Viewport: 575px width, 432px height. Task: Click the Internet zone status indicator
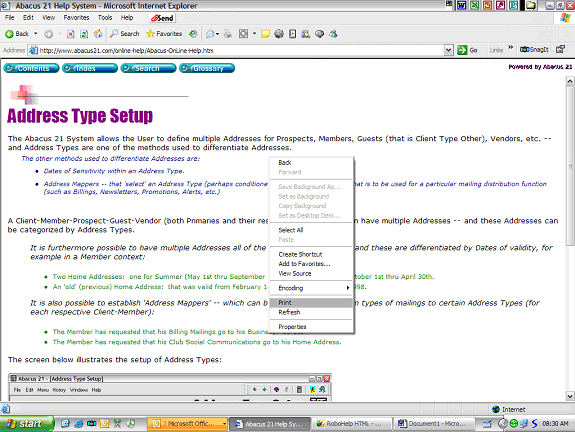tap(509, 409)
